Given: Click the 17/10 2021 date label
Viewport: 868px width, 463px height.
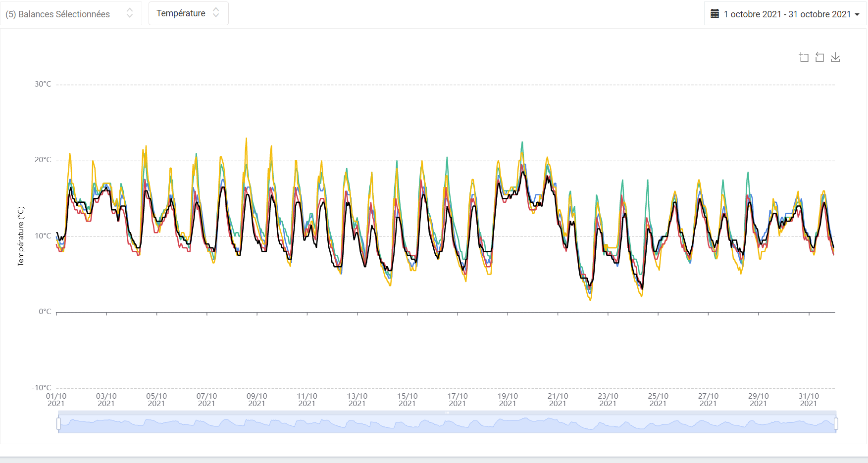Looking at the screenshot, I should point(458,400).
